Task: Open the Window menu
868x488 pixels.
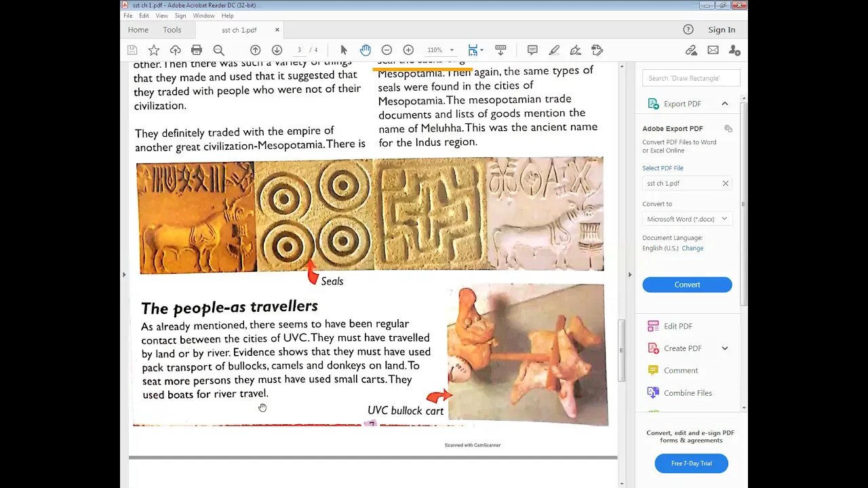Action: tap(204, 16)
